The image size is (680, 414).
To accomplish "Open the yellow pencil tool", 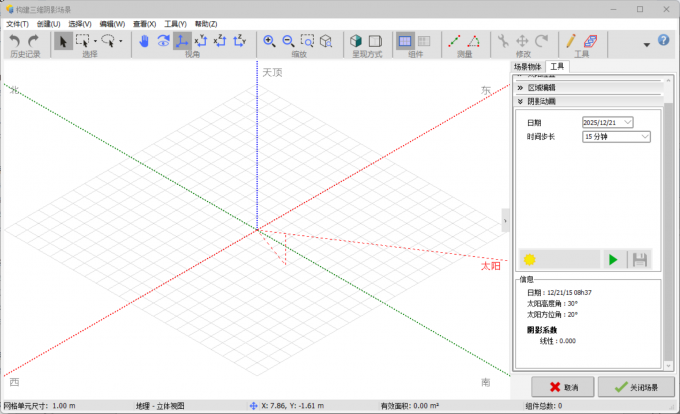I will tap(571, 41).
